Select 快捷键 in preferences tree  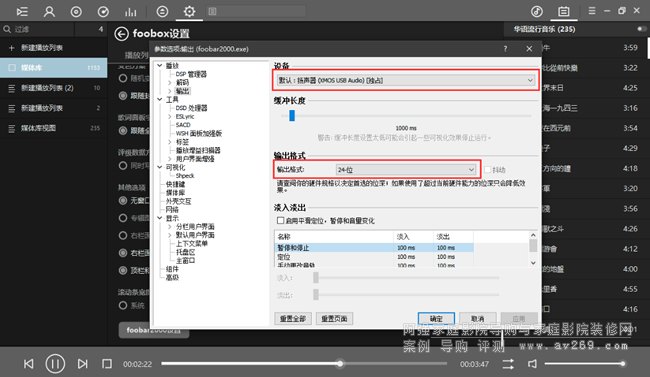tap(175, 184)
